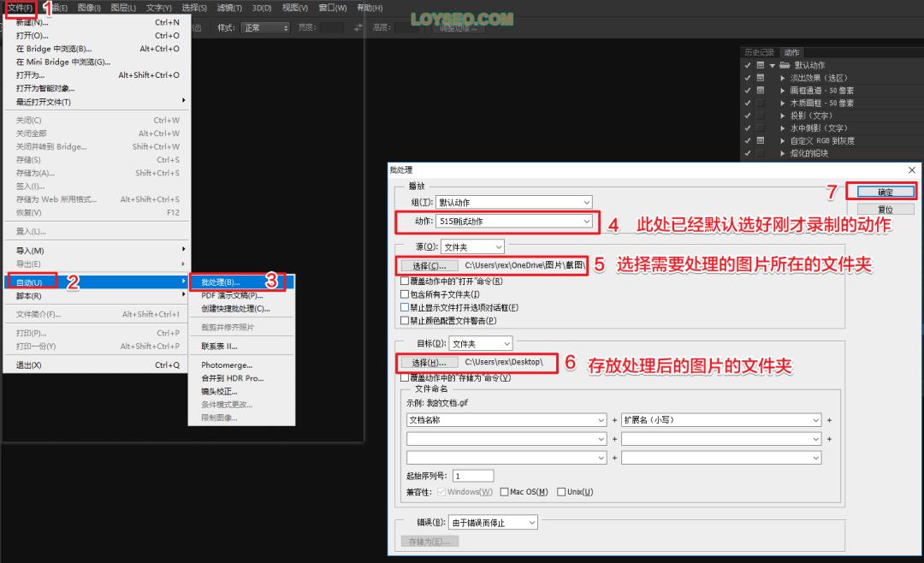
Task: Click modal control icon next to 默认动作 set
Action: click(760, 66)
